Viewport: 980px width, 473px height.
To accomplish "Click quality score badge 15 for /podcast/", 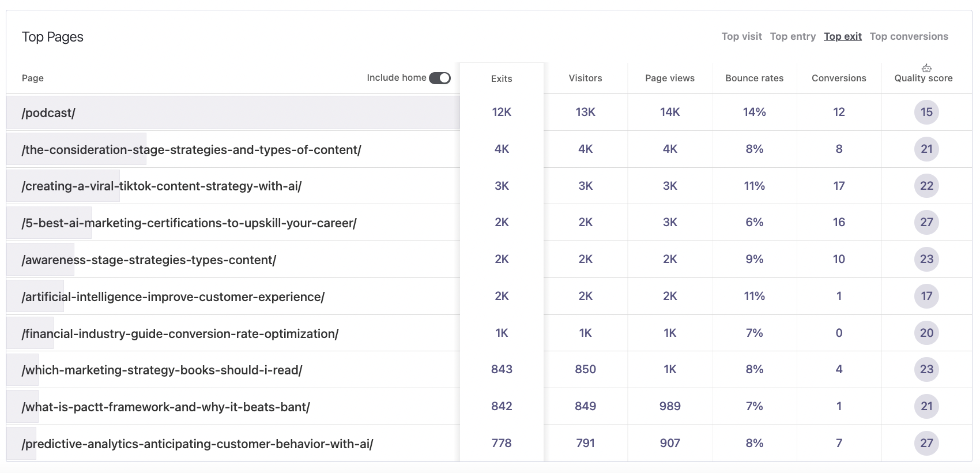I will pos(926,112).
